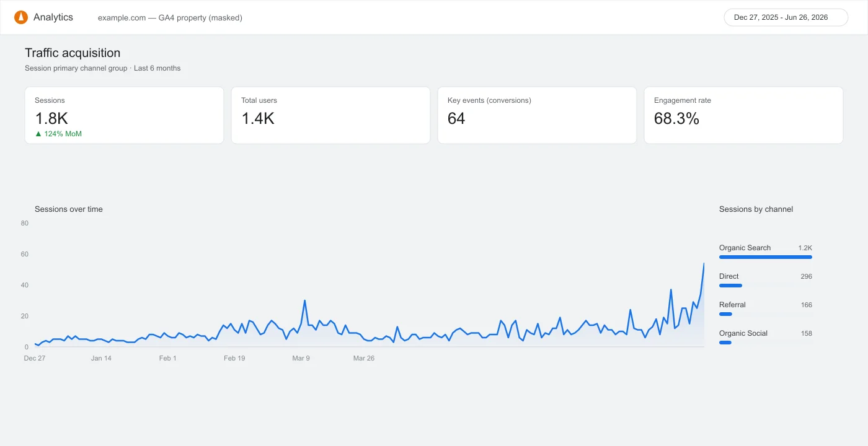
Task: Click the Mar 9 x-axis label
Action: coord(301,358)
